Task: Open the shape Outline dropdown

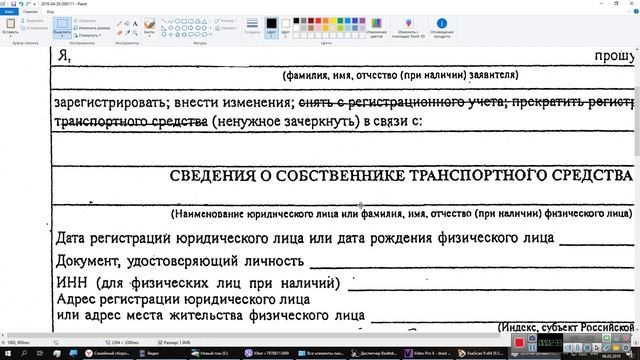Action: click(224, 21)
